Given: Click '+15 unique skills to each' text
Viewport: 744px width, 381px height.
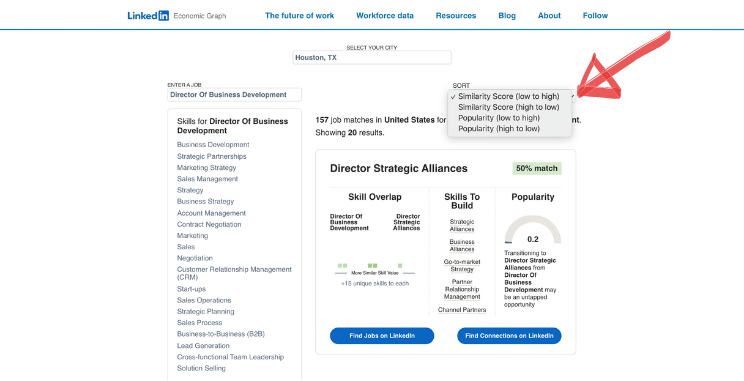Looking at the screenshot, I should 375,283.
